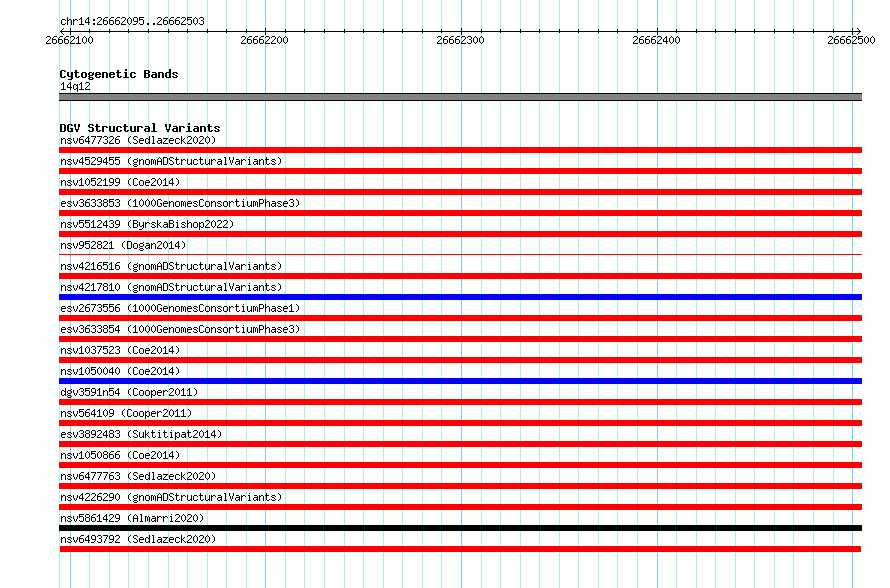Image resolution: width=890 pixels, height=588 pixels.
Task: Select the nsv952821 (Dogan2014) label
Action: pos(123,245)
